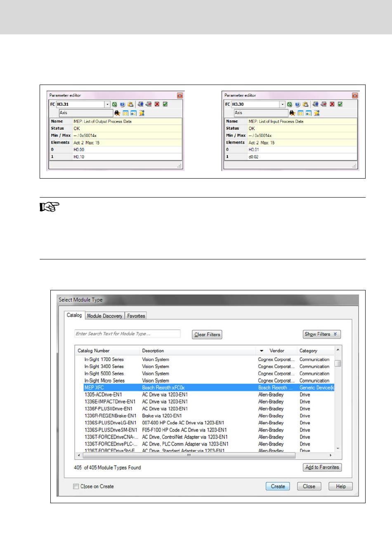Viewport: 392px width, 556px height.
Task: Click scroll-down arrow of module list
Action: (x=338, y=448)
